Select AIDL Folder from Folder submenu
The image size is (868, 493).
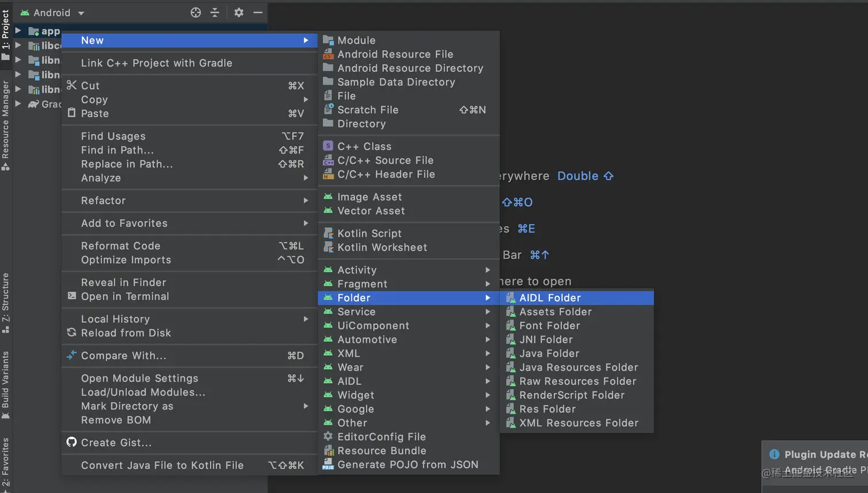(550, 298)
